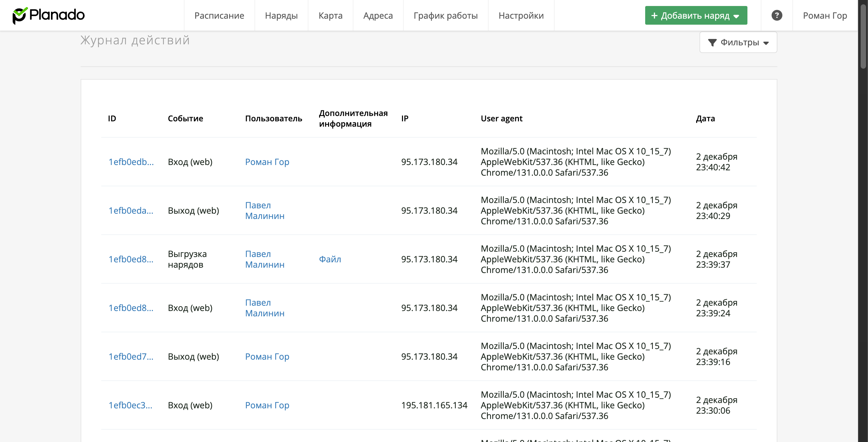Expand the Фильтры dropdown
Screen dimensions: 868x442
(x=738, y=42)
